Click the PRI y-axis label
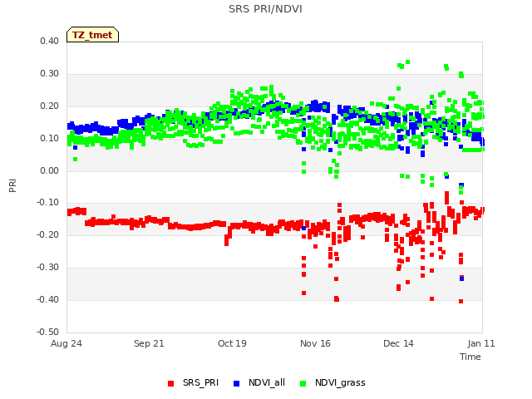The image size is (532, 399). (12, 186)
